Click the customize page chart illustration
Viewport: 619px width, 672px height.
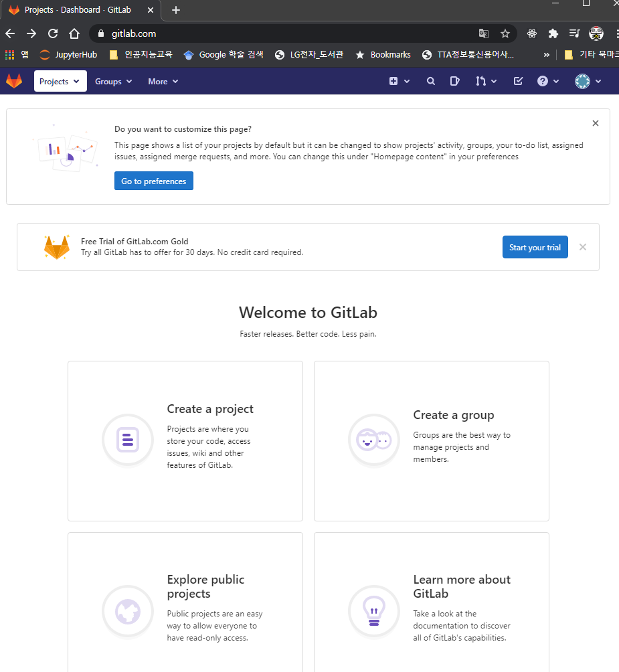point(66,148)
